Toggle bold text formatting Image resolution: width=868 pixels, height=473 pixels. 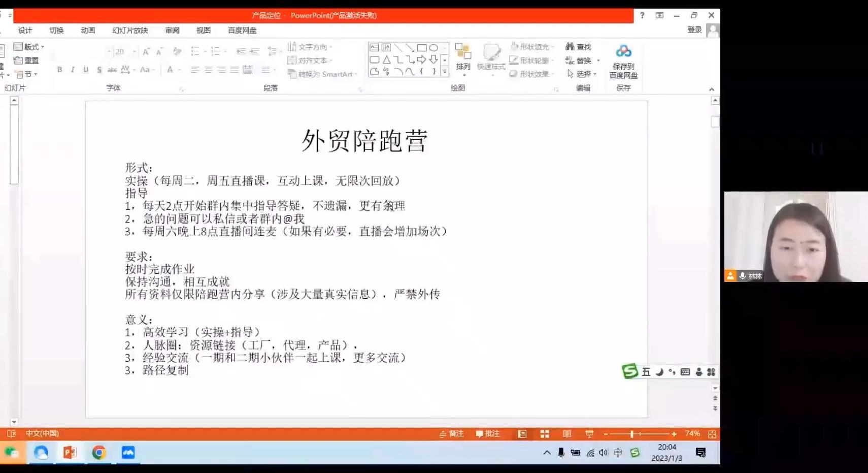pos(59,70)
